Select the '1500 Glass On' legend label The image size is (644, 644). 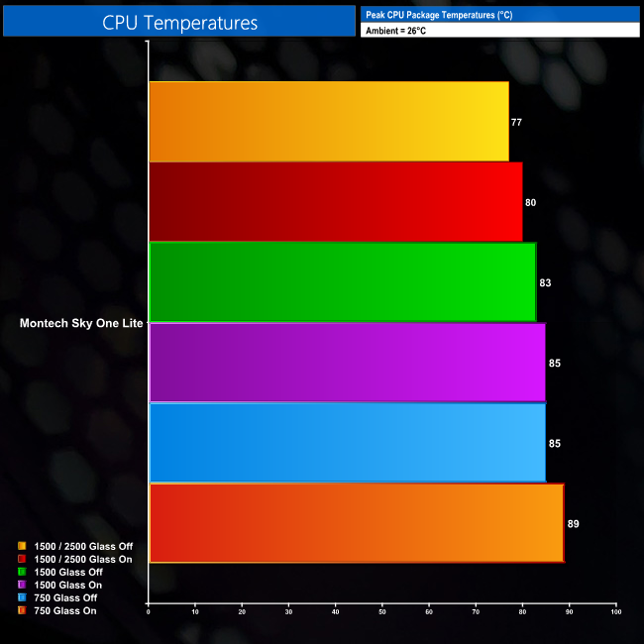tap(67, 585)
